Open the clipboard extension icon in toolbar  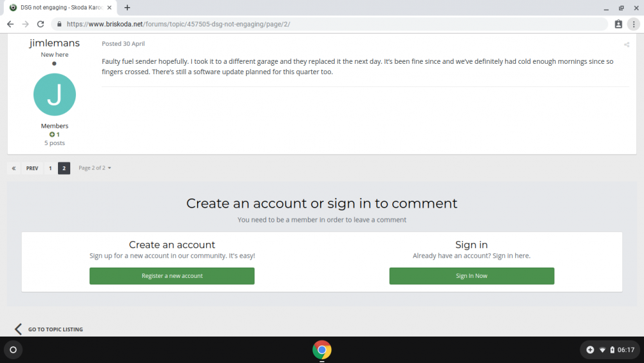pyautogui.click(x=618, y=25)
